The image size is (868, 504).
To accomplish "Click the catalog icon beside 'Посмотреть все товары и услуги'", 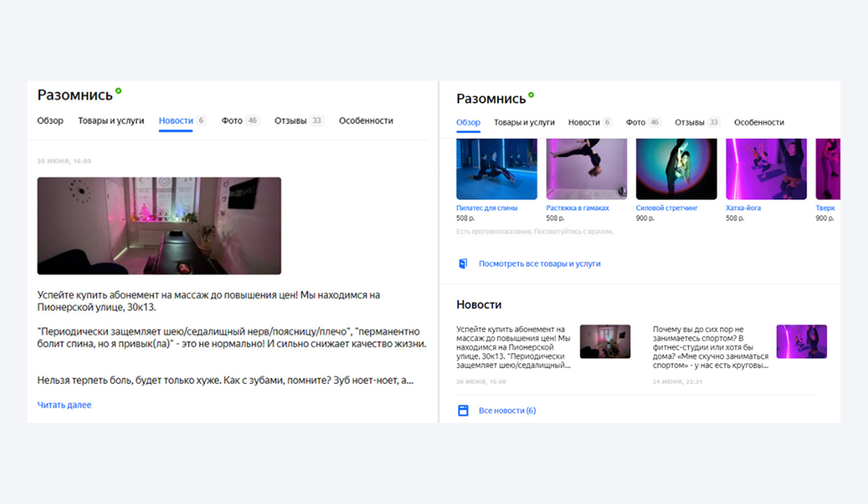I will [x=463, y=264].
